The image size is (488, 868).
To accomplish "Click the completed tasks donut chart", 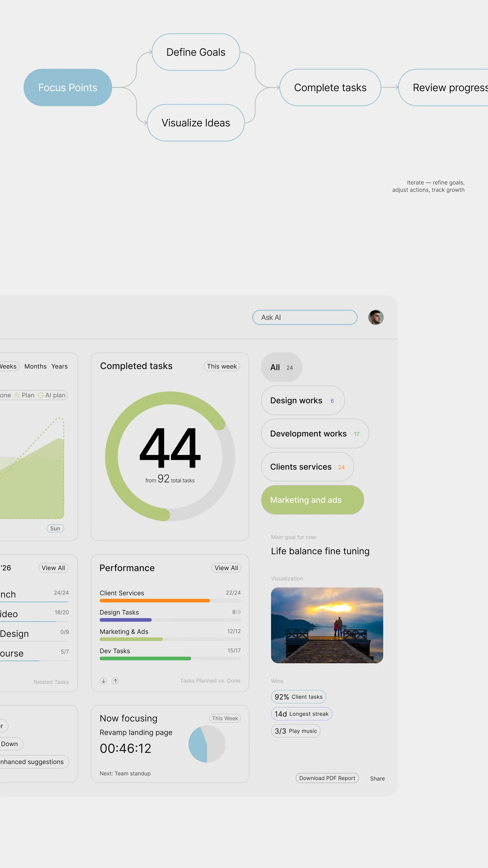I will (170, 456).
